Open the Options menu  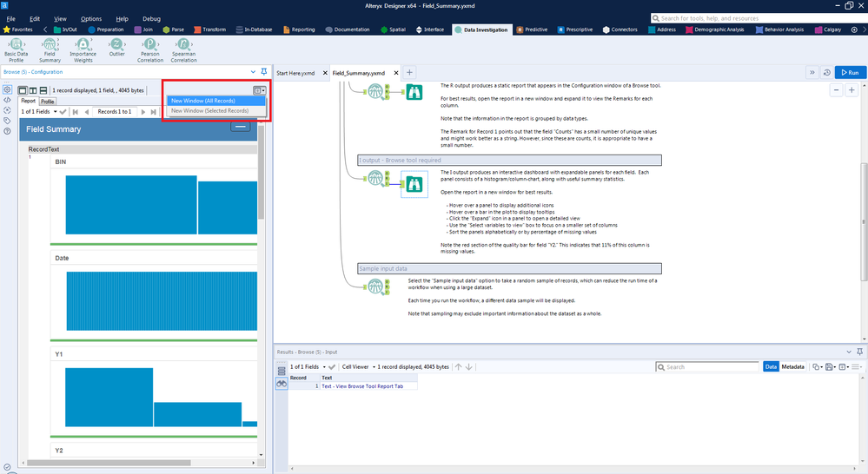pyautogui.click(x=90, y=19)
